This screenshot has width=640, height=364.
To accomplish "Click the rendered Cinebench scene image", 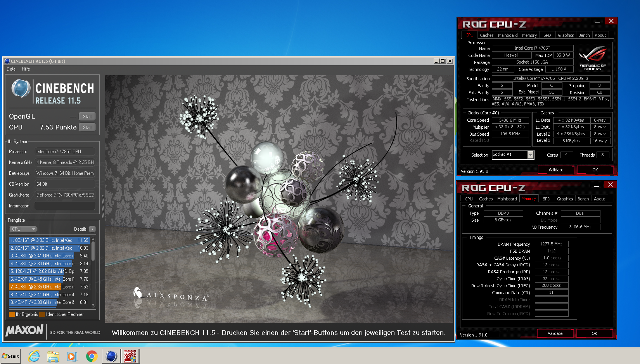I will coord(279,199).
